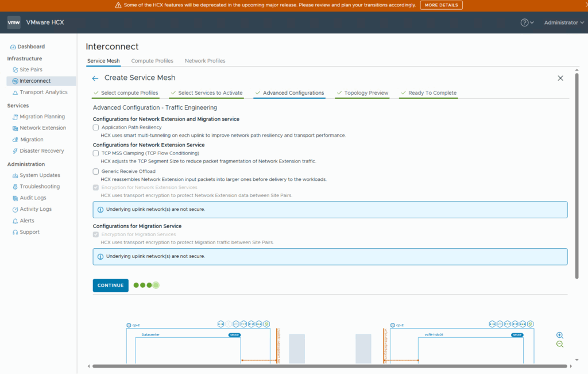Viewport: 588px width, 374px height.
Task: Click the back arrow beside Create Service Mesh
Action: point(95,78)
